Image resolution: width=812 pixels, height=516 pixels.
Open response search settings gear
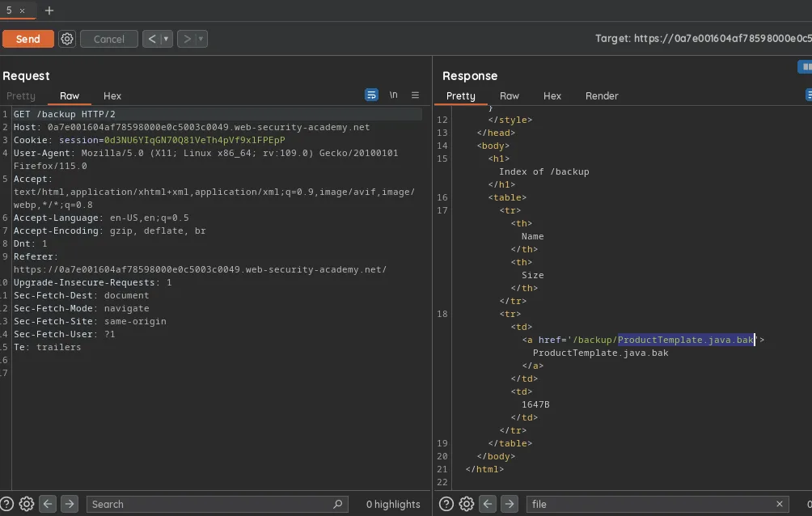click(x=467, y=504)
